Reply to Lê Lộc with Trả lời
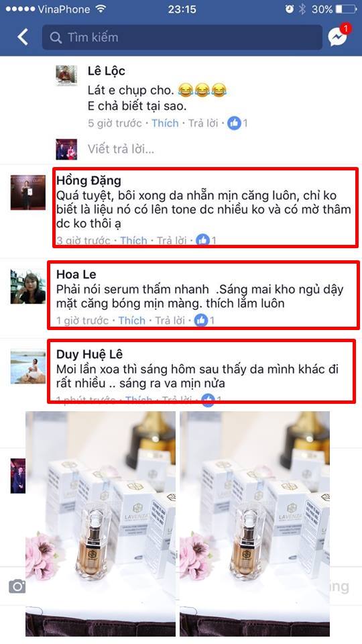 coord(202,123)
